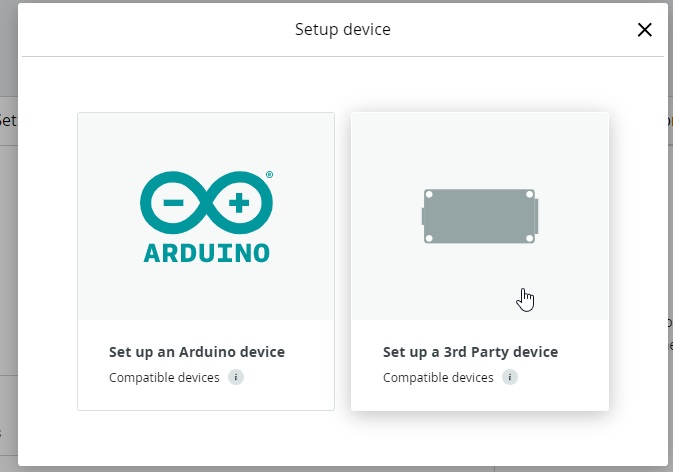673x472 pixels.
Task: Click the Setup device dialog title
Action: tap(343, 30)
